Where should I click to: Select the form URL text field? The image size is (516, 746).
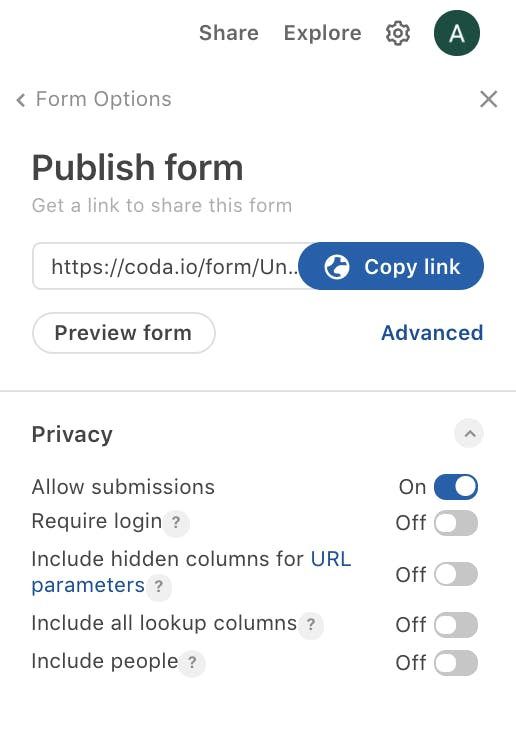tap(166, 266)
